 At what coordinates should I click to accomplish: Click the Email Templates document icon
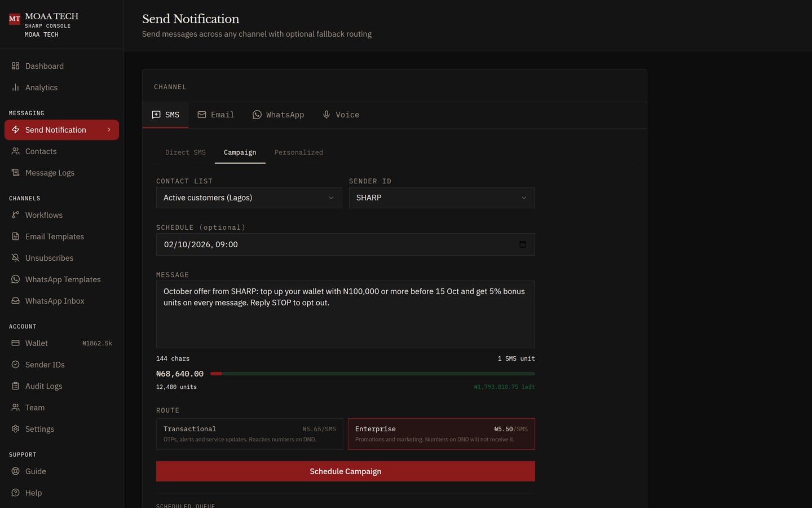pos(15,237)
